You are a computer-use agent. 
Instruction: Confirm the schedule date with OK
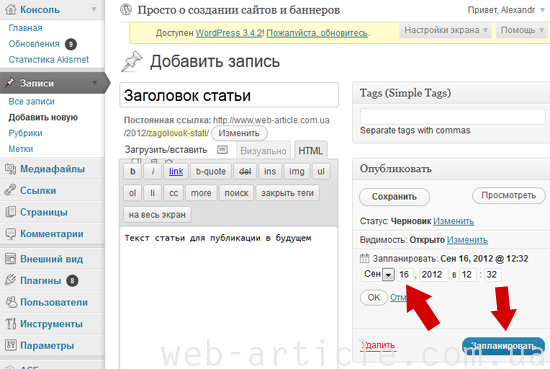tap(374, 297)
